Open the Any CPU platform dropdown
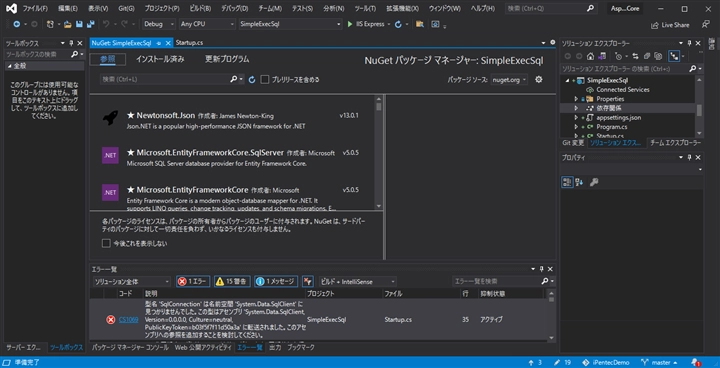Viewport: 720px width, 368px height. tap(207, 24)
